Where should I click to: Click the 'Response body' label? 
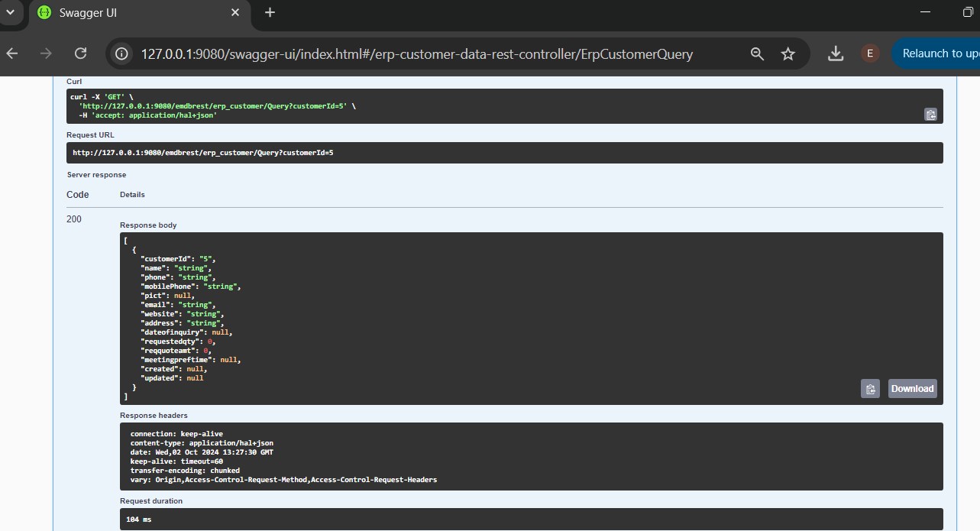coord(148,225)
